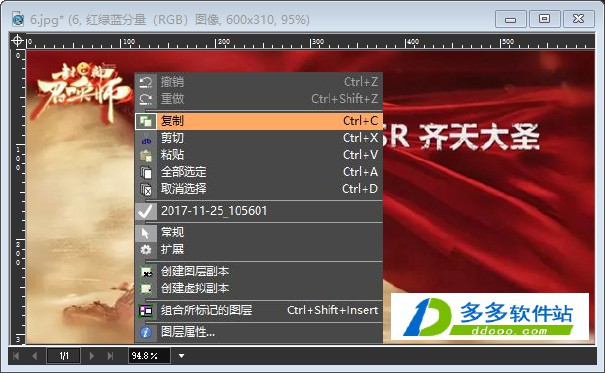Choose 取消选择 from the context menu

pyautogui.click(x=259, y=189)
